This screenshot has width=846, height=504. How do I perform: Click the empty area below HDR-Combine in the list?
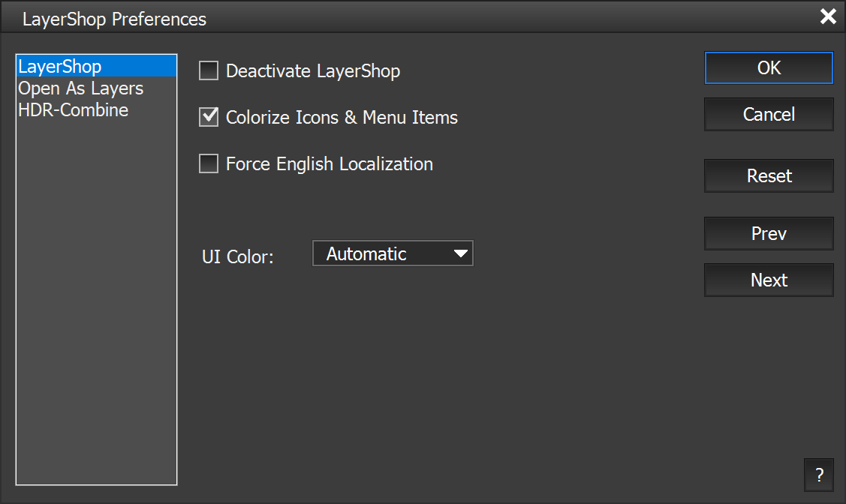pyautogui.click(x=96, y=300)
